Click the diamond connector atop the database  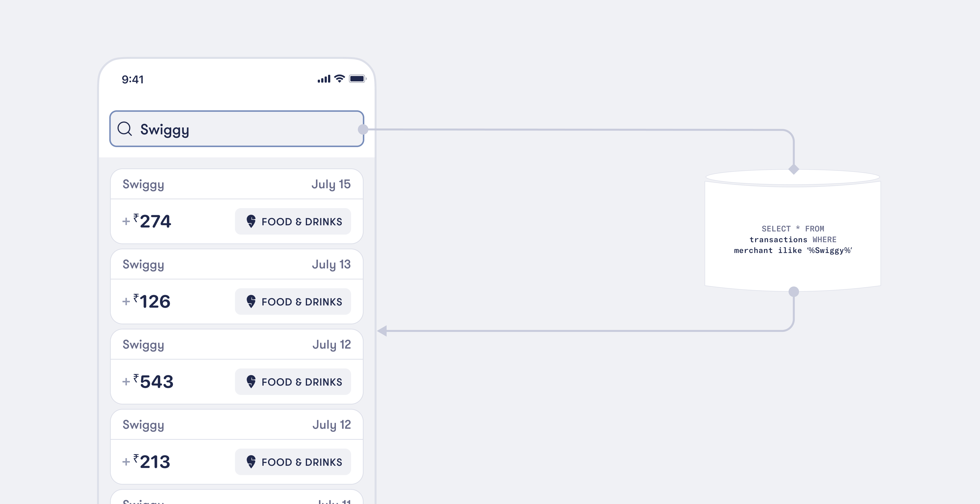(794, 169)
